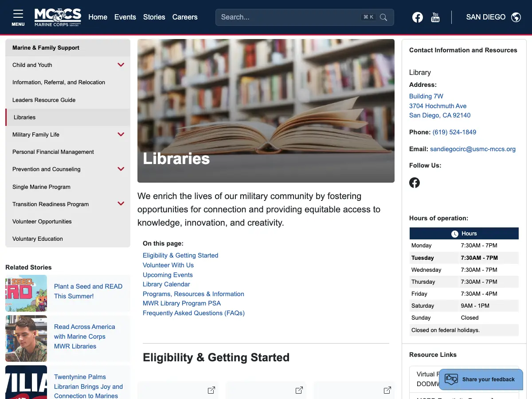532x399 pixels.
Task: Jump to Upcoming Events link
Action: click(168, 275)
